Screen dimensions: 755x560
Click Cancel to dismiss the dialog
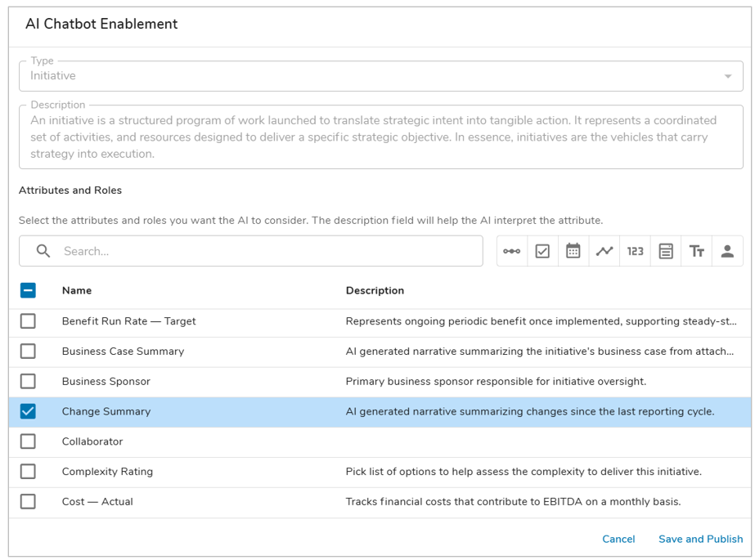(618, 539)
